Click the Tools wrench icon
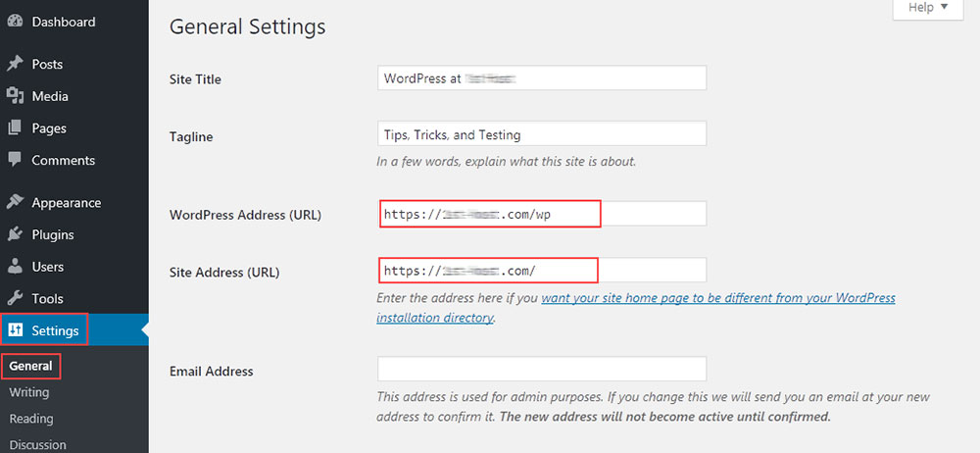The height and width of the screenshot is (453, 980). coord(15,298)
